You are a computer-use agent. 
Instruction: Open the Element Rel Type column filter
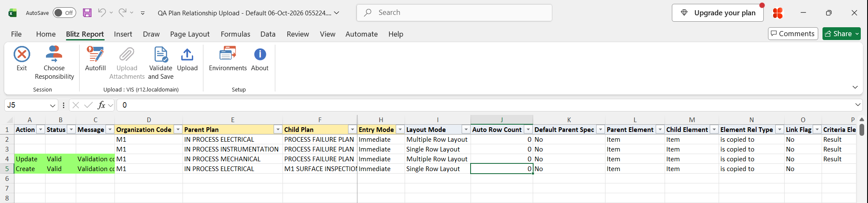coord(779,129)
